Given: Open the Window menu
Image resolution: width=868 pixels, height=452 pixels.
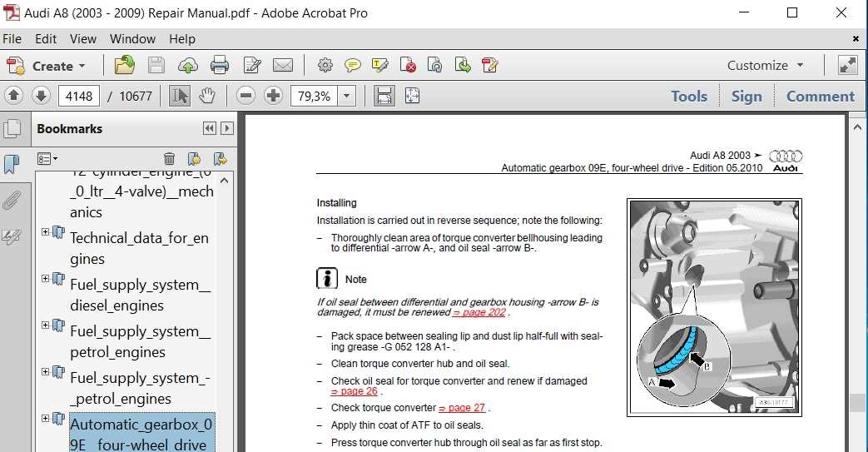Looking at the screenshot, I should click(x=133, y=39).
